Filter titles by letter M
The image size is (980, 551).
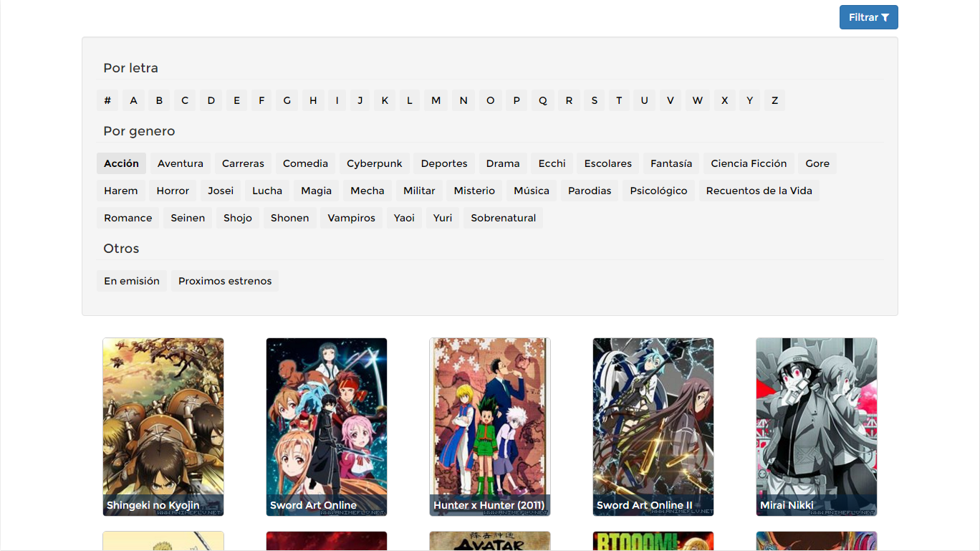point(436,100)
